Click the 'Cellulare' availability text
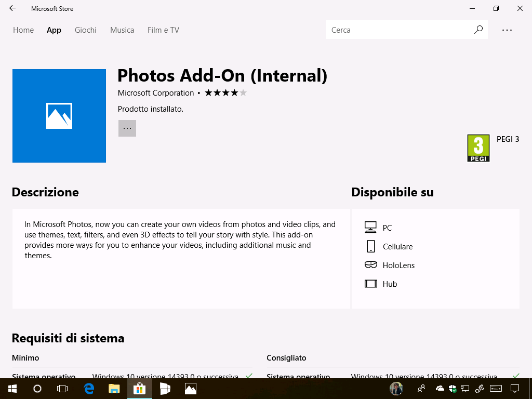This screenshot has width=532, height=399. click(397, 247)
